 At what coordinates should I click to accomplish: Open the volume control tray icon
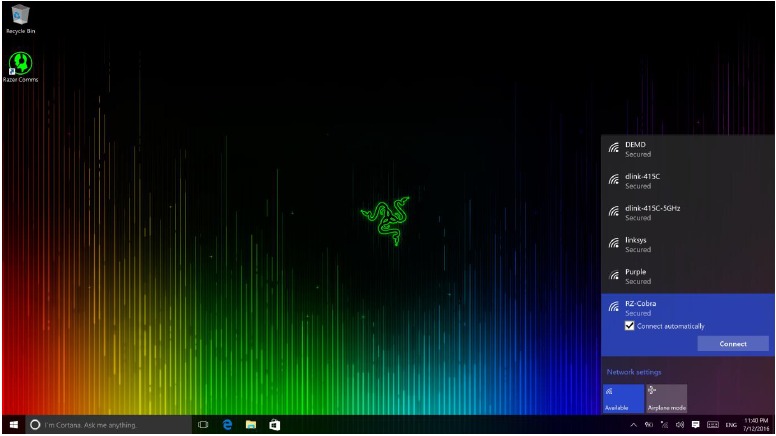pyautogui.click(x=680, y=425)
